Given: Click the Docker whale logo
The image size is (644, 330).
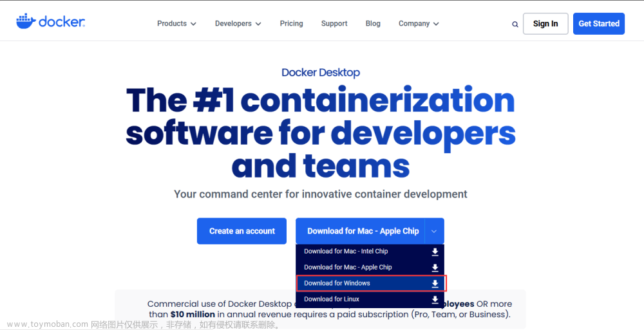Looking at the screenshot, I should click(50, 21).
